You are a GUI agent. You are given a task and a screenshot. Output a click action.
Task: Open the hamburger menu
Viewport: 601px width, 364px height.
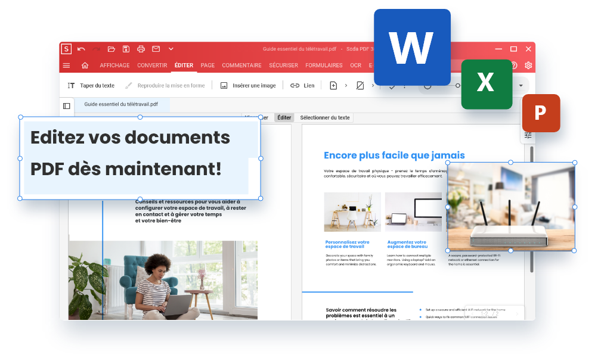[66, 66]
